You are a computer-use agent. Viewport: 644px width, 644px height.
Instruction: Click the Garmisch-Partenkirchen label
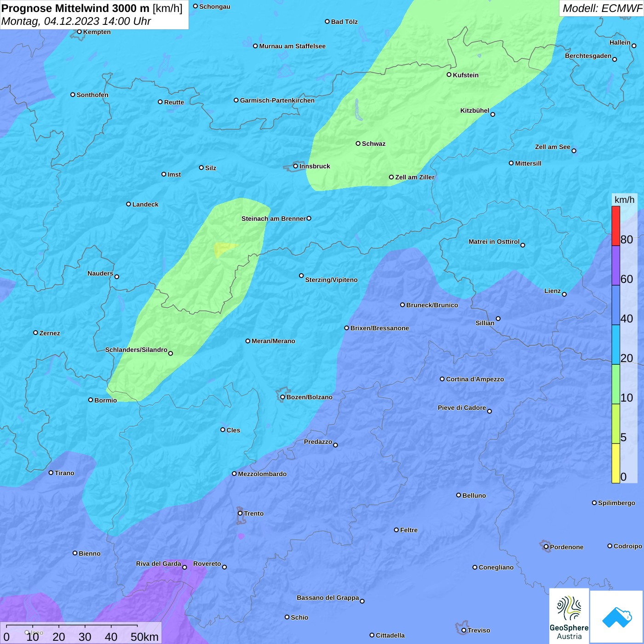(277, 100)
